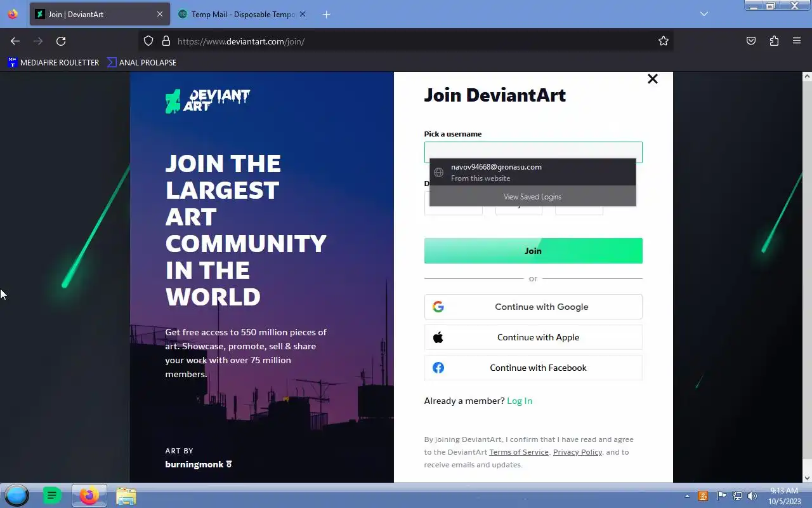Continue with Facebook sign-up
812x508 pixels.
coord(533,368)
